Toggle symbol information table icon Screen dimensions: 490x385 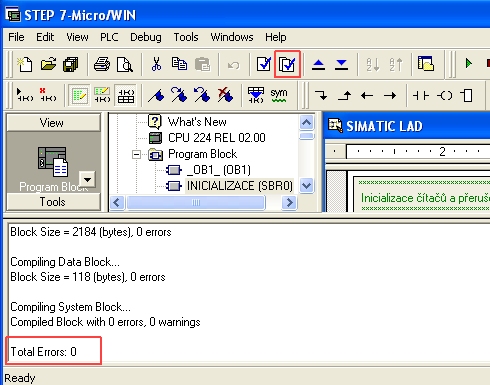[126, 96]
